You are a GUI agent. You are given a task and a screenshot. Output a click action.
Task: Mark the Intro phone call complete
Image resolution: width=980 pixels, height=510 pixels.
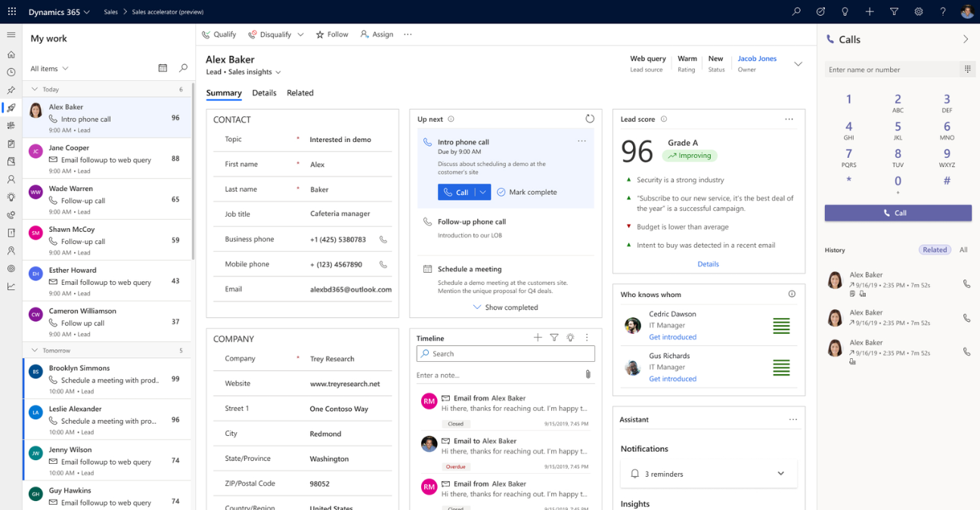tap(527, 192)
